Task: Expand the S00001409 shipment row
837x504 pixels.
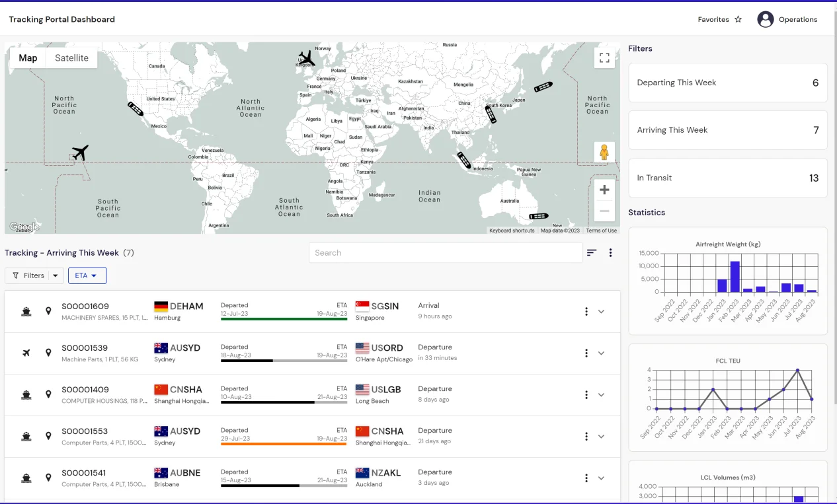Action: 601,395
